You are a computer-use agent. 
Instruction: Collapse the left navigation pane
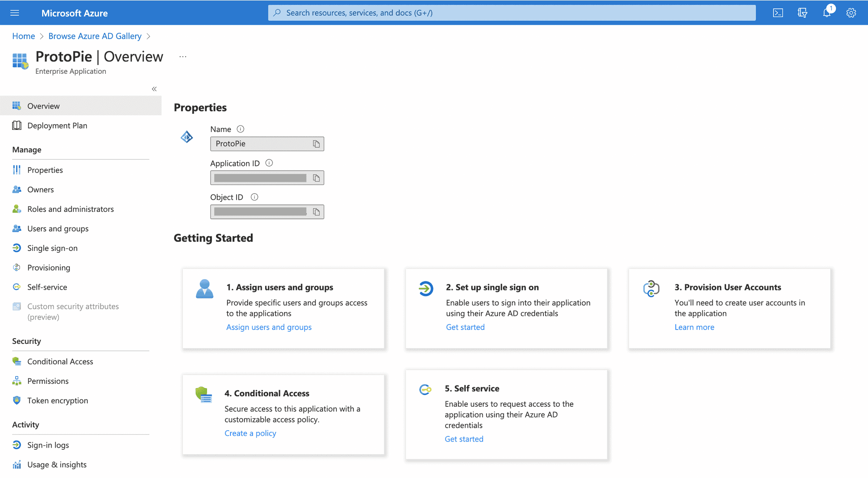click(x=154, y=89)
